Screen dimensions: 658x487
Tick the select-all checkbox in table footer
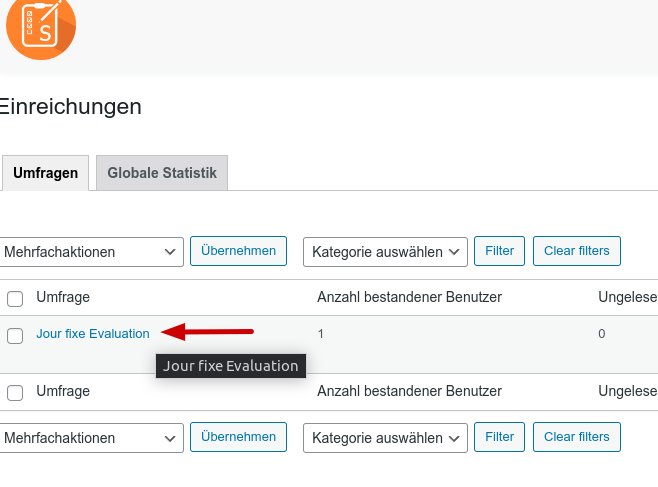(x=15, y=392)
